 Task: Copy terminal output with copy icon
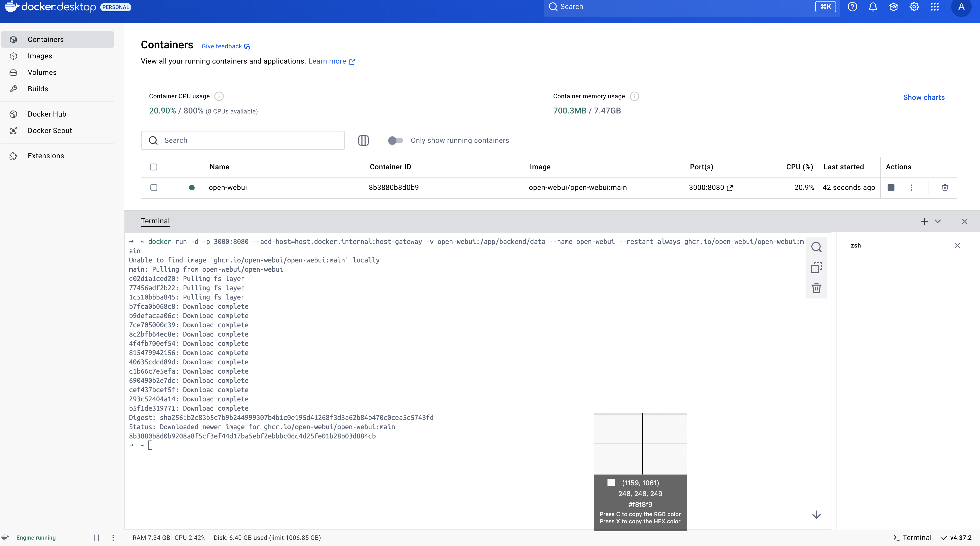[816, 268]
